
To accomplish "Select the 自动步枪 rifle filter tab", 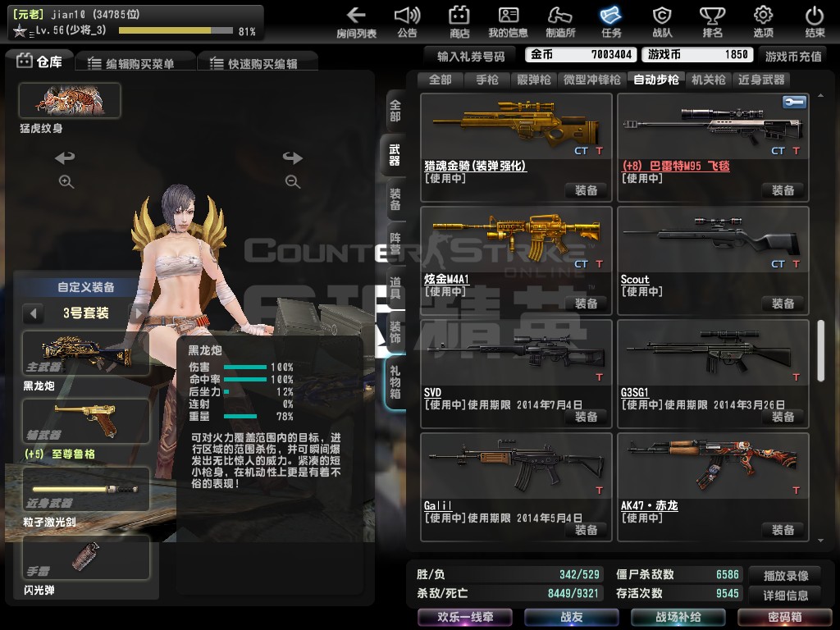I will 655,80.
